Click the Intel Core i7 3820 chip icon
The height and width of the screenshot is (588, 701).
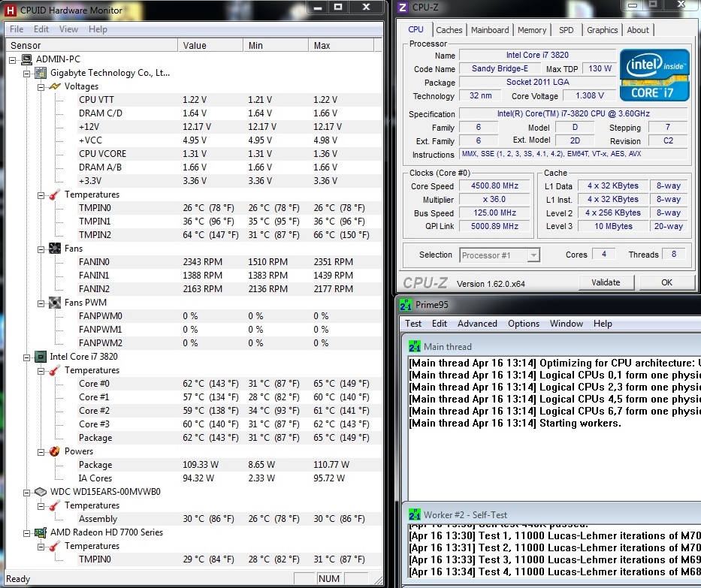click(41, 357)
